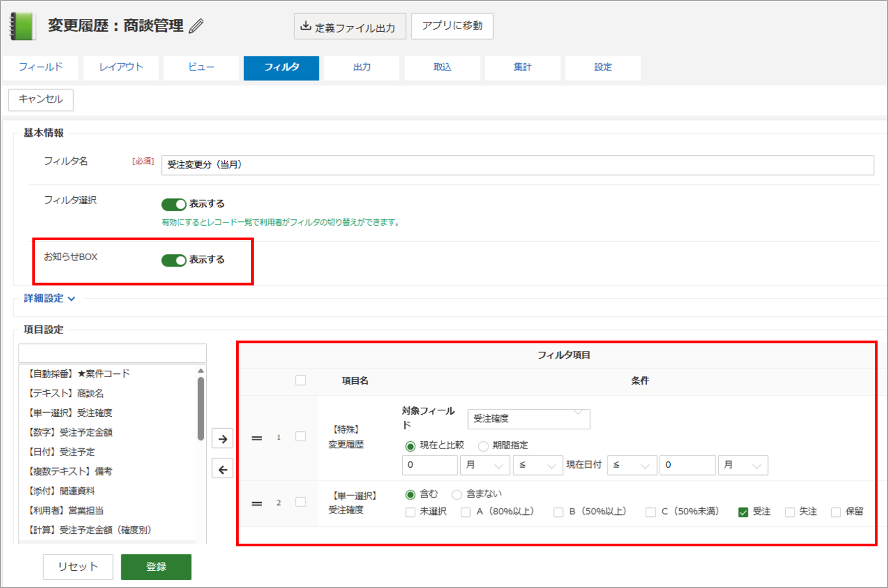The height and width of the screenshot is (588, 888).
Task: Toggle the フィルタ選択 display switch
Action: click(x=174, y=204)
